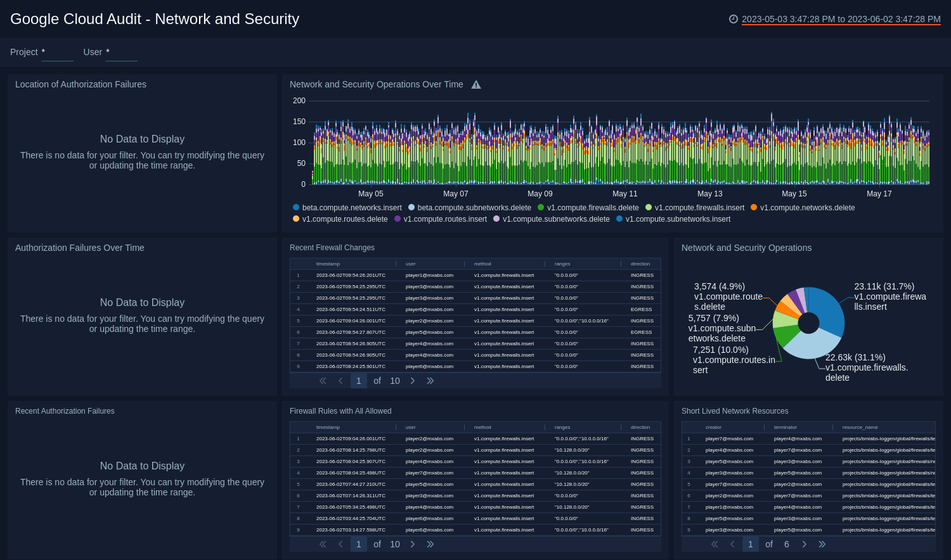Viewport: 951px width, 560px height.
Task: Open the User filter selector
Action: click(121, 56)
